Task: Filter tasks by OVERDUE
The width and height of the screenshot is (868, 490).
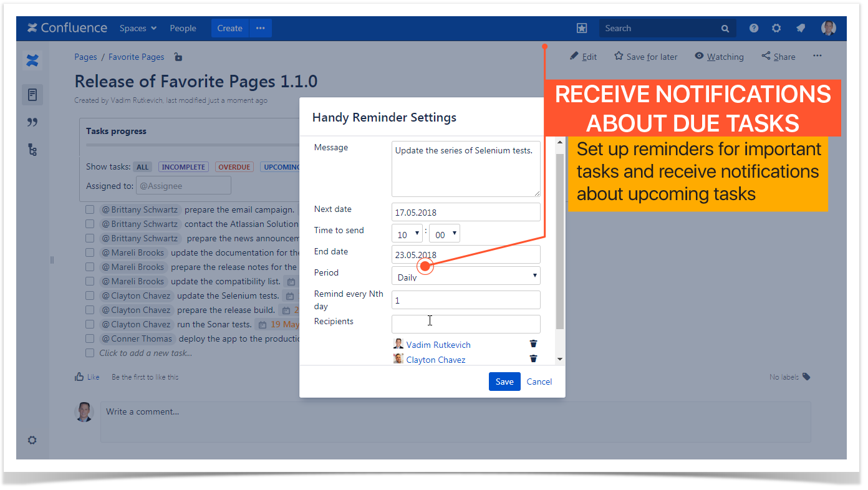Action: tap(234, 167)
